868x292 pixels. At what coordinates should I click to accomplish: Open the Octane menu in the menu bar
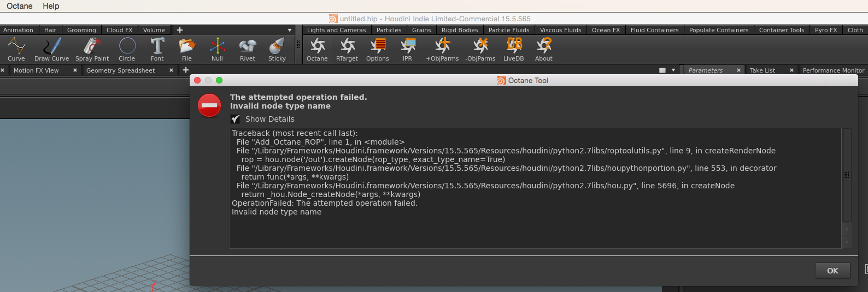[20, 6]
